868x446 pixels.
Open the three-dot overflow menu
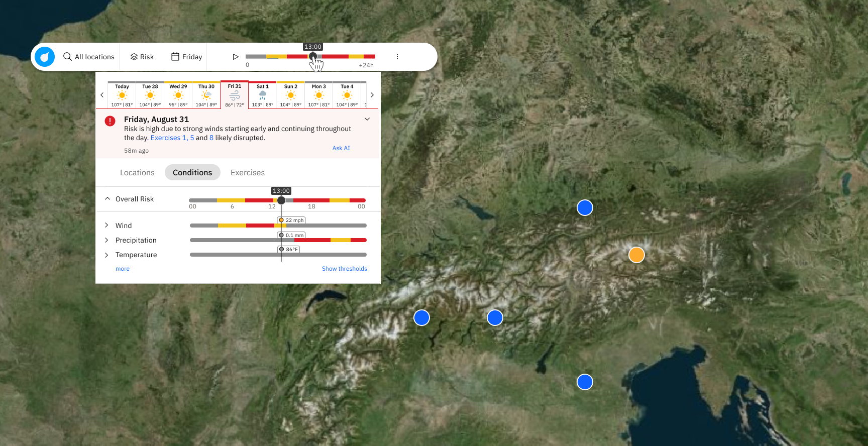(x=397, y=57)
